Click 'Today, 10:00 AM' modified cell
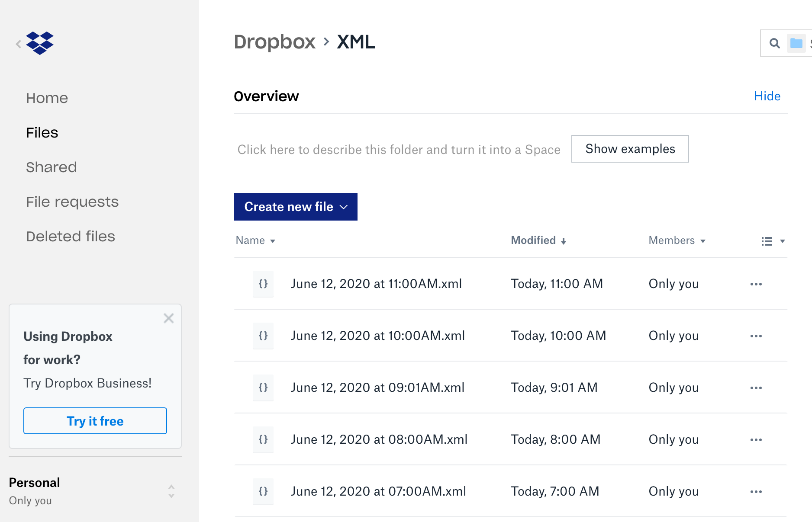This screenshot has height=522, width=812. click(558, 336)
